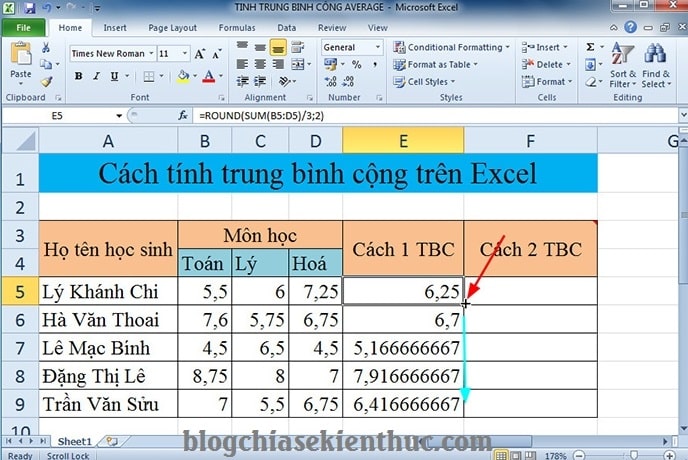Click into the formula bar
This screenshot has width=688, height=460.
pos(434,116)
